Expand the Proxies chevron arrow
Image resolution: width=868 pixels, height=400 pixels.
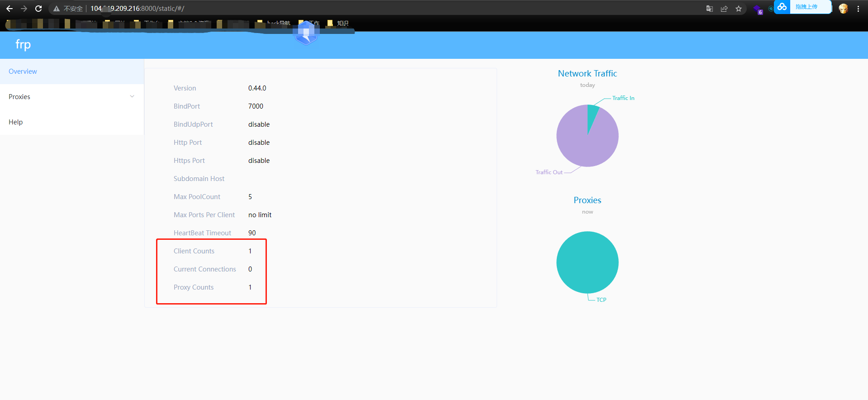(132, 96)
